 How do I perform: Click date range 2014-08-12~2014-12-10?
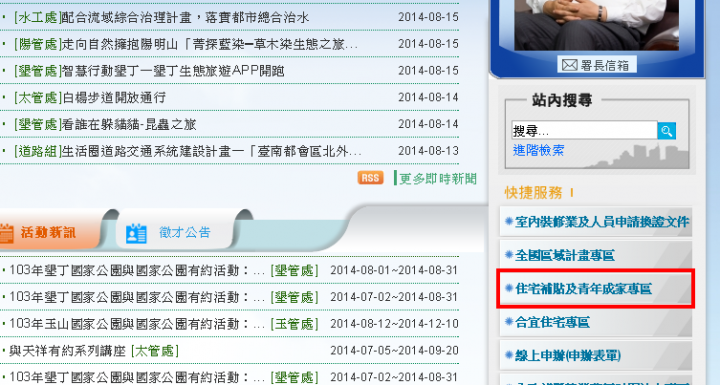(394, 324)
